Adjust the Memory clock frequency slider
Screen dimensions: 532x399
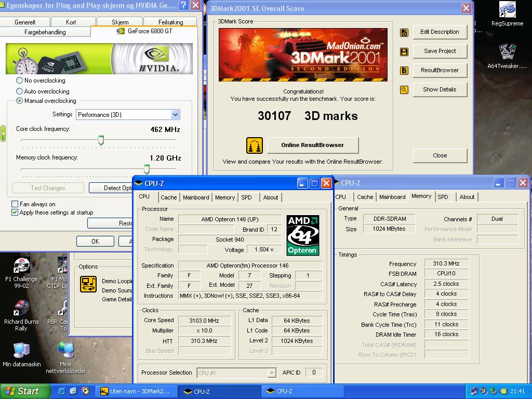(x=147, y=169)
